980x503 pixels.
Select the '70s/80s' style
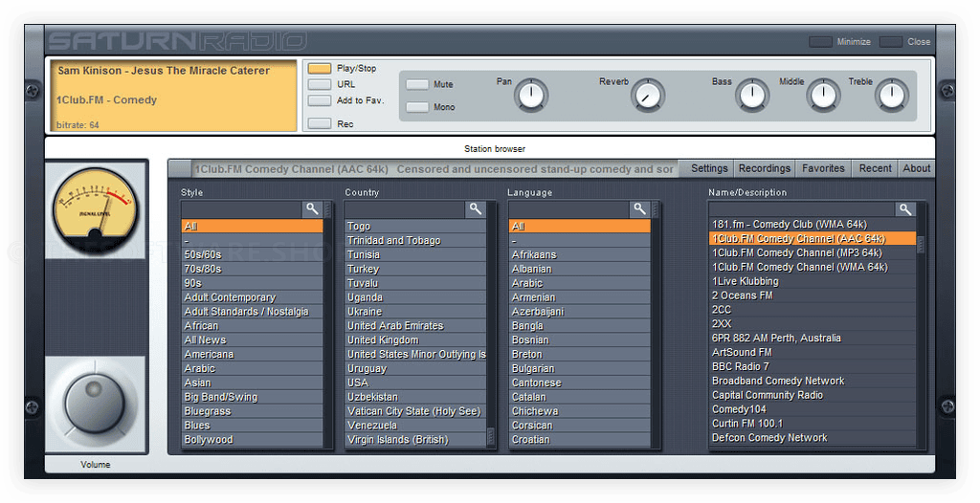tap(253, 269)
